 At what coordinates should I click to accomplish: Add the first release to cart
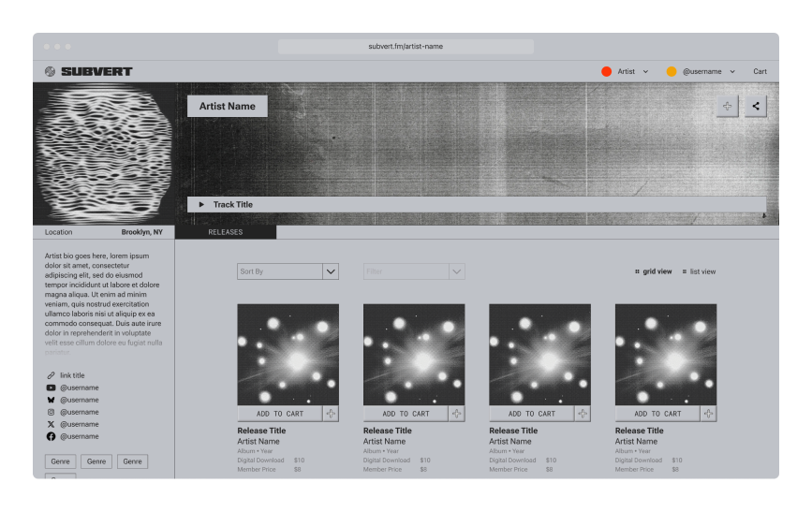click(x=280, y=414)
